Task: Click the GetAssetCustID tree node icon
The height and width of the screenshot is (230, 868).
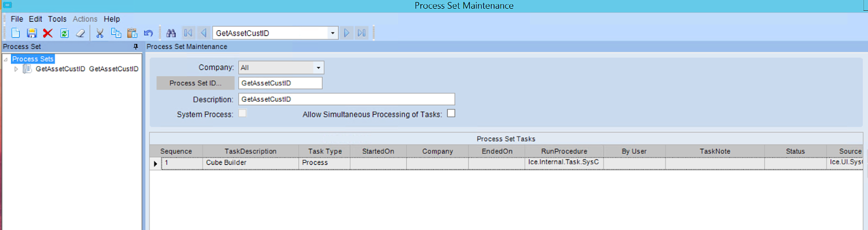Action: (27, 69)
